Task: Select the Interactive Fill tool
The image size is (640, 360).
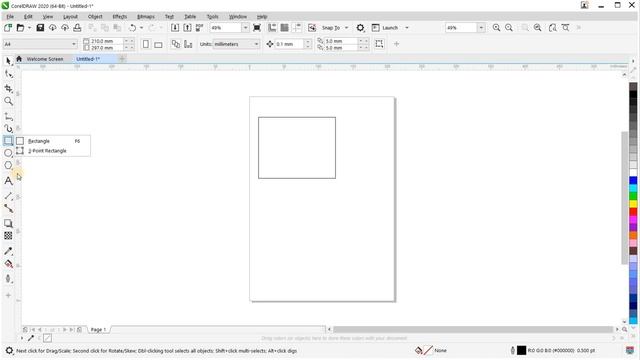Action: coord(8,264)
